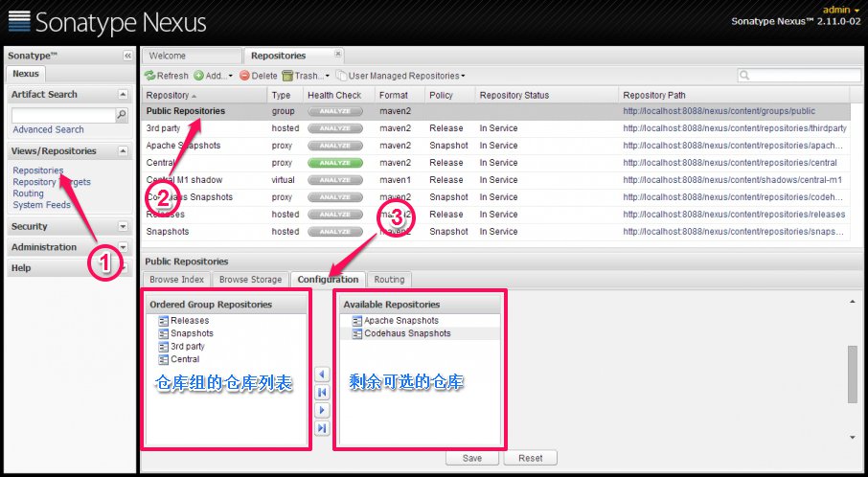Click ANALYZE for Public Repositories
The image size is (868, 477).
[x=335, y=111]
